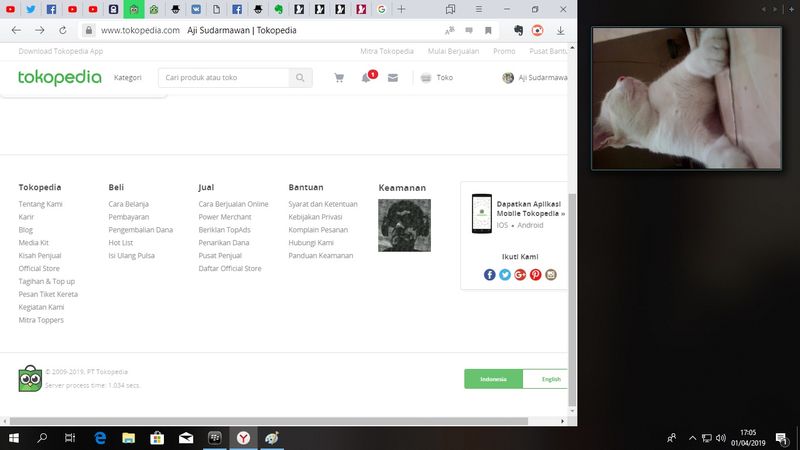Open the Android app link
Screen dimensions: 800x450
coord(530,225)
